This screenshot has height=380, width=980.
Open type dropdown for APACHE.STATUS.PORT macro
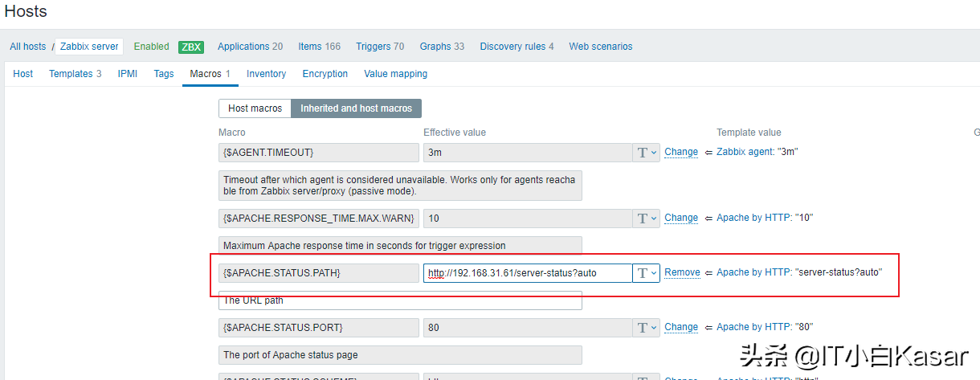pos(647,328)
